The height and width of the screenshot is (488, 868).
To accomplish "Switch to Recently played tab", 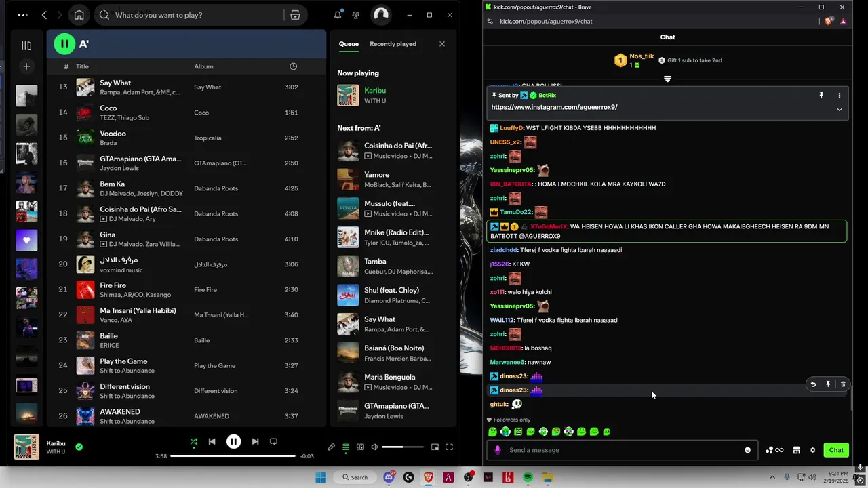I will (x=393, y=44).
